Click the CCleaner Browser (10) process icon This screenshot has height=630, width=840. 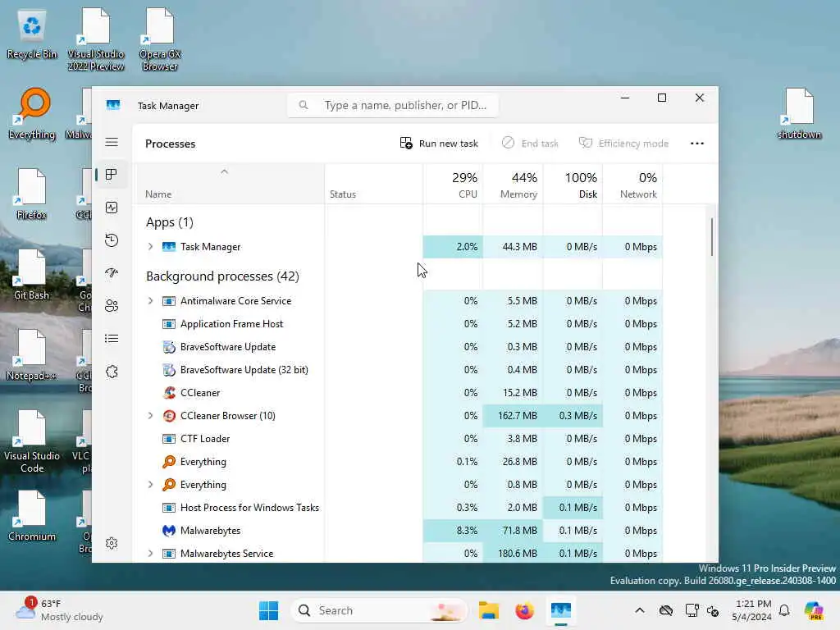point(169,416)
